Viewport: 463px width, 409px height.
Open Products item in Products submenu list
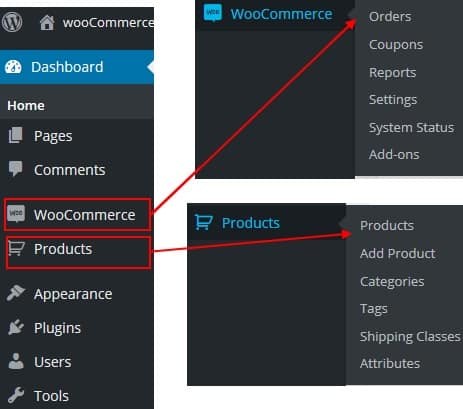point(387,225)
